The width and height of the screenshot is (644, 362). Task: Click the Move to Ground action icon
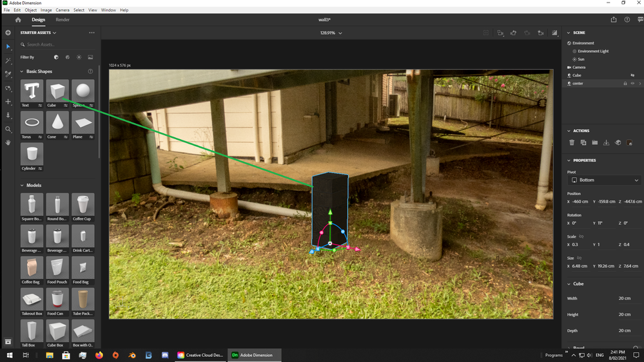pyautogui.click(x=606, y=142)
